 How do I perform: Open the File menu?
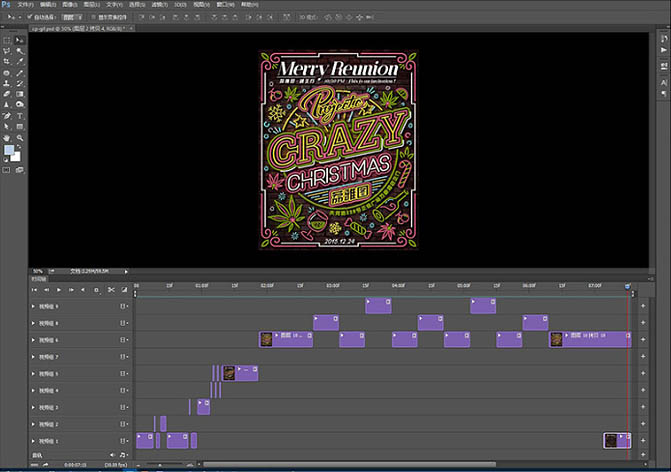coord(26,4)
